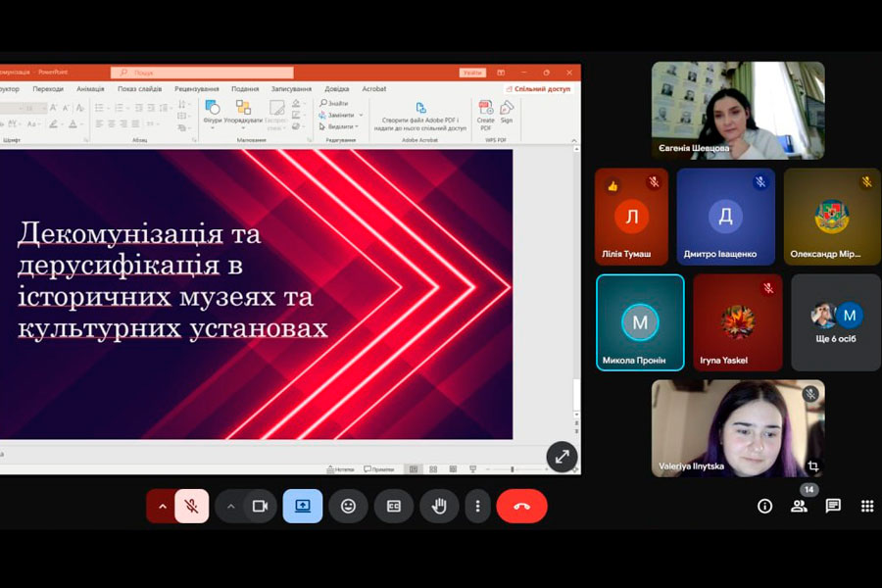Raise hand in the meeting
The height and width of the screenshot is (588, 882).
(439, 507)
